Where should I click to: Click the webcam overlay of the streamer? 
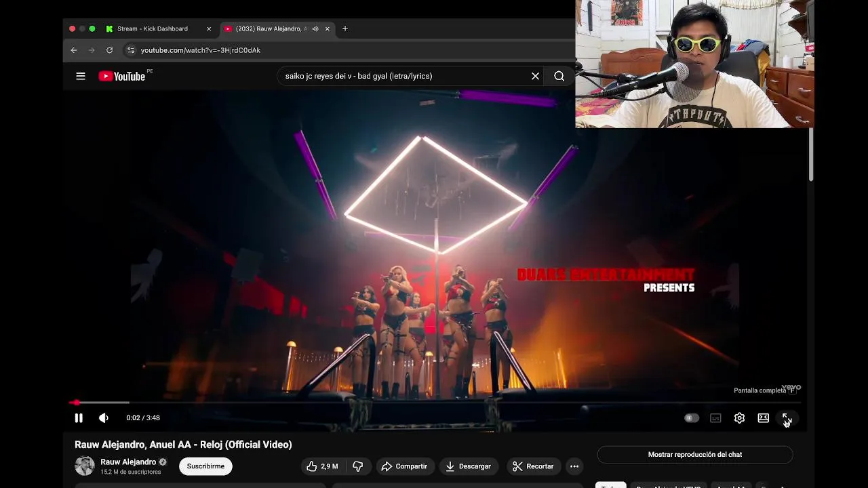[x=694, y=64]
